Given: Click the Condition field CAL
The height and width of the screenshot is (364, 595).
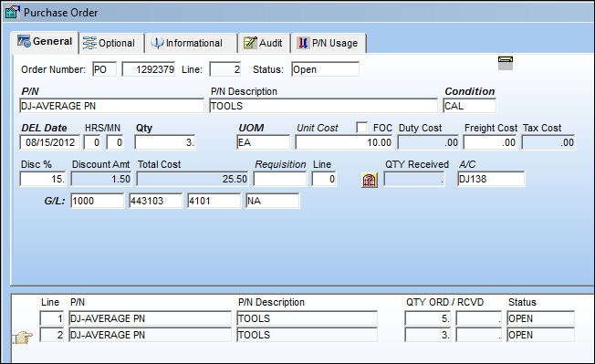Looking at the screenshot, I should 469,106.
